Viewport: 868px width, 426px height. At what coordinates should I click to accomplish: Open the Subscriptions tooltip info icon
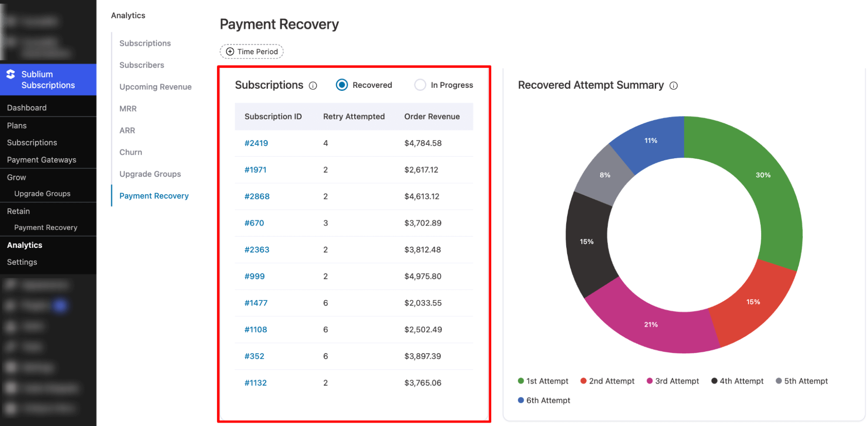tap(313, 86)
